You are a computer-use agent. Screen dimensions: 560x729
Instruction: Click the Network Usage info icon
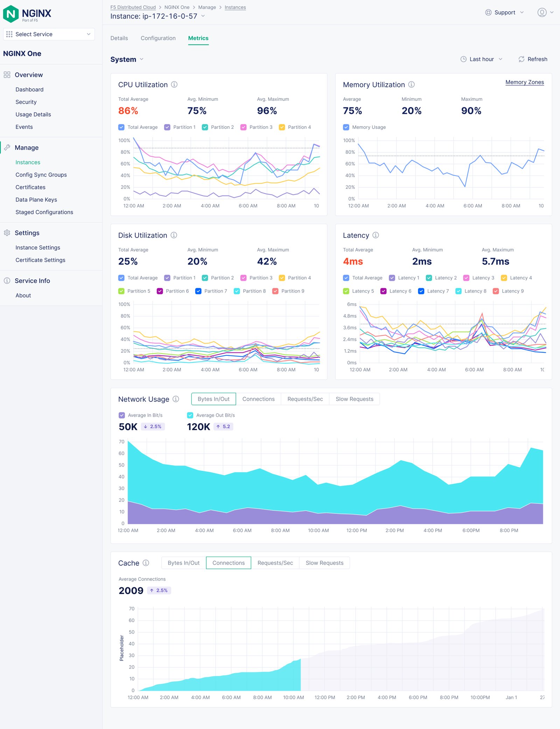point(176,399)
